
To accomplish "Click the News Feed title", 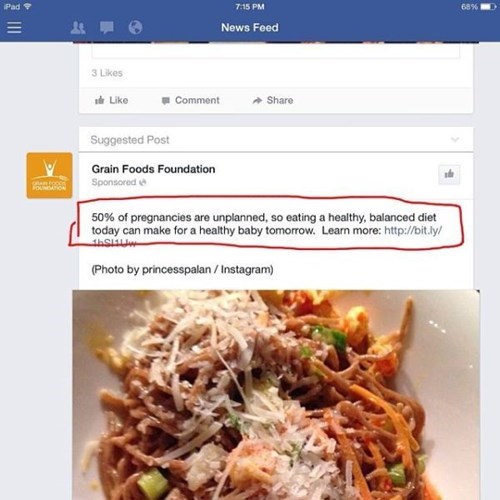I will (x=250, y=27).
